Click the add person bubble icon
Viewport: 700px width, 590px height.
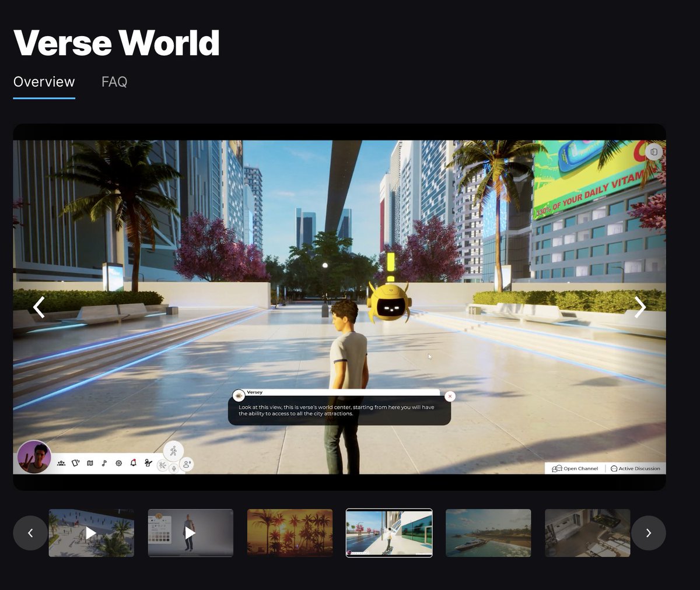pyautogui.click(x=187, y=464)
